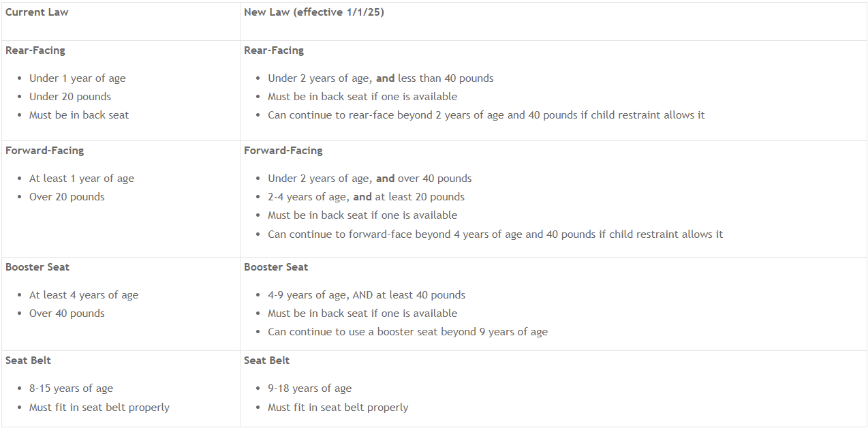Click "At least 1 year of age" bullet

click(81, 179)
